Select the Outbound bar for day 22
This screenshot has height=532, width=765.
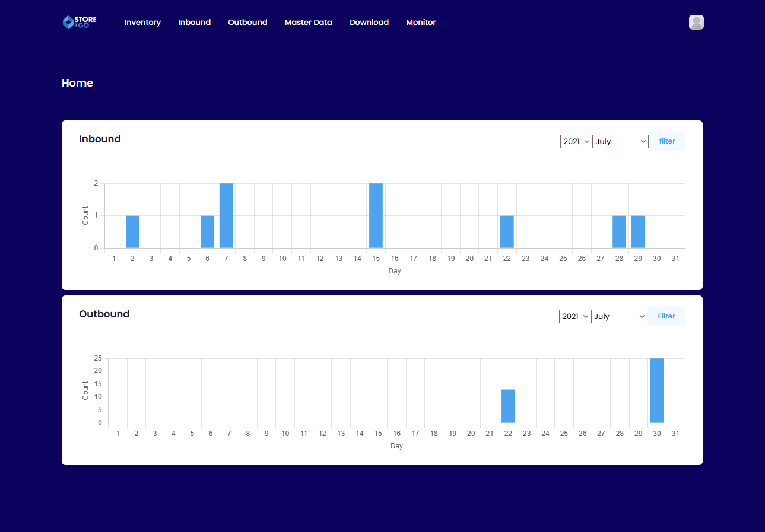[508, 406]
